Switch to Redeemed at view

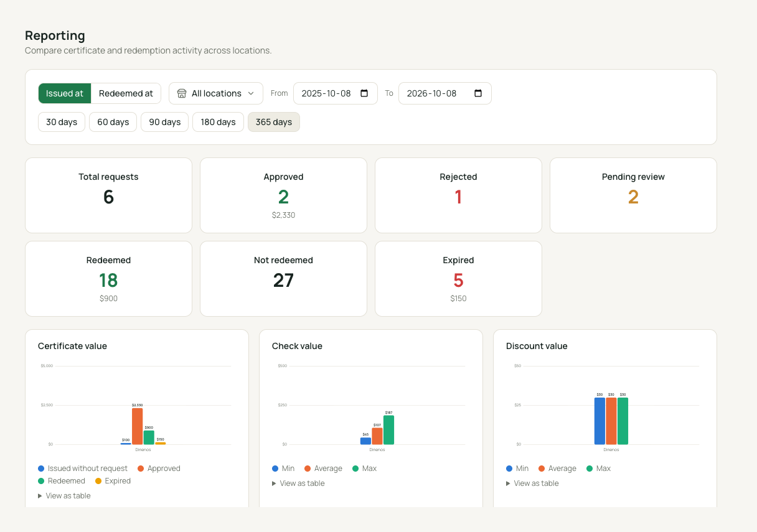point(126,93)
